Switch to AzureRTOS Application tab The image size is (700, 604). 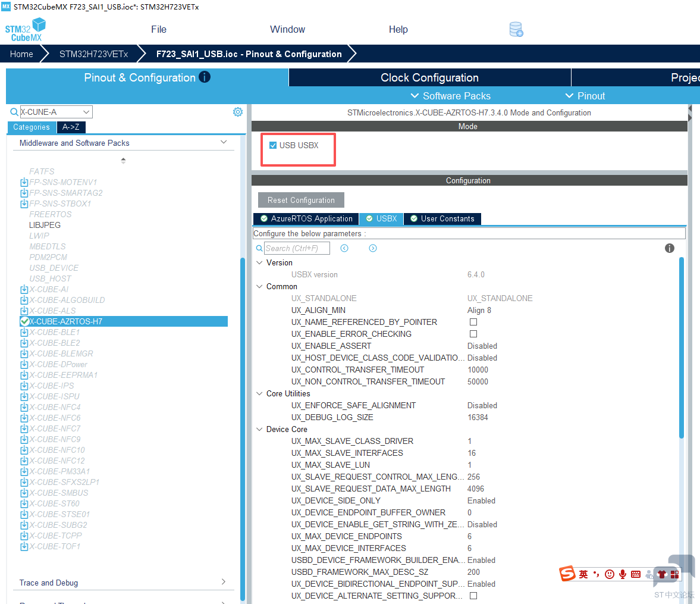306,218
